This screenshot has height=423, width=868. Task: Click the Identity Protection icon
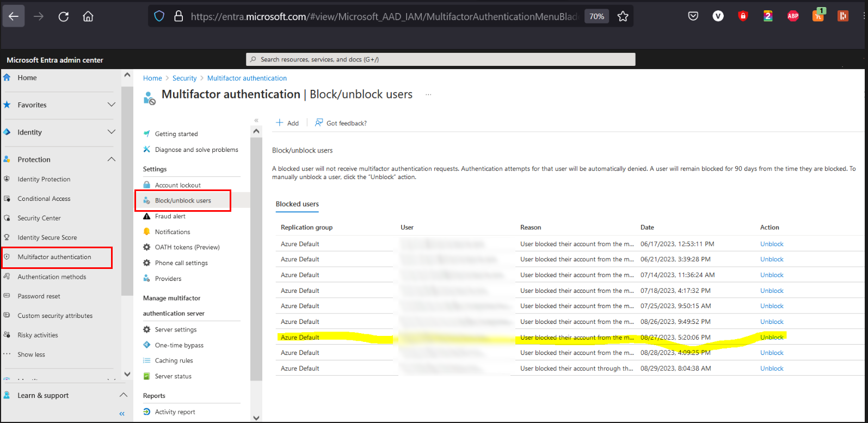(7, 179)
